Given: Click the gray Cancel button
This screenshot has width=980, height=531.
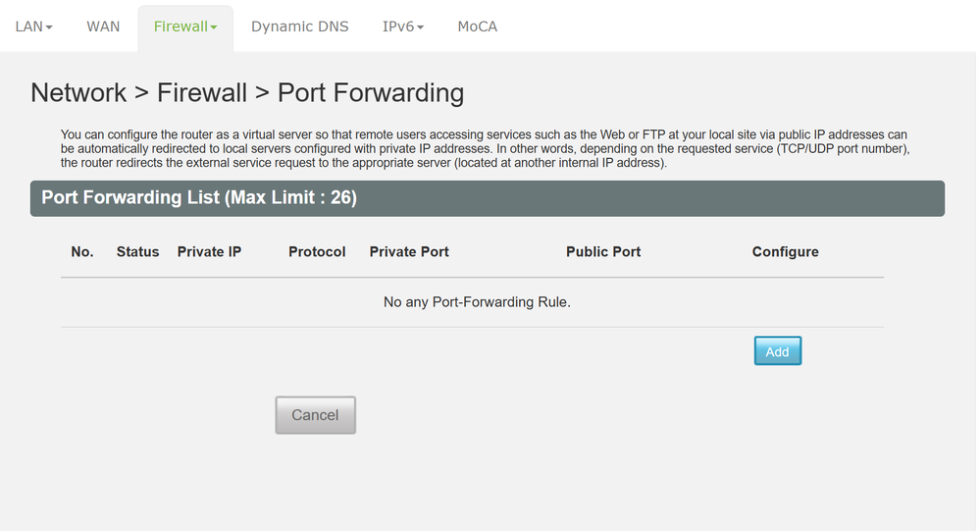Looking at the screenshot, I should coord(315,415).
